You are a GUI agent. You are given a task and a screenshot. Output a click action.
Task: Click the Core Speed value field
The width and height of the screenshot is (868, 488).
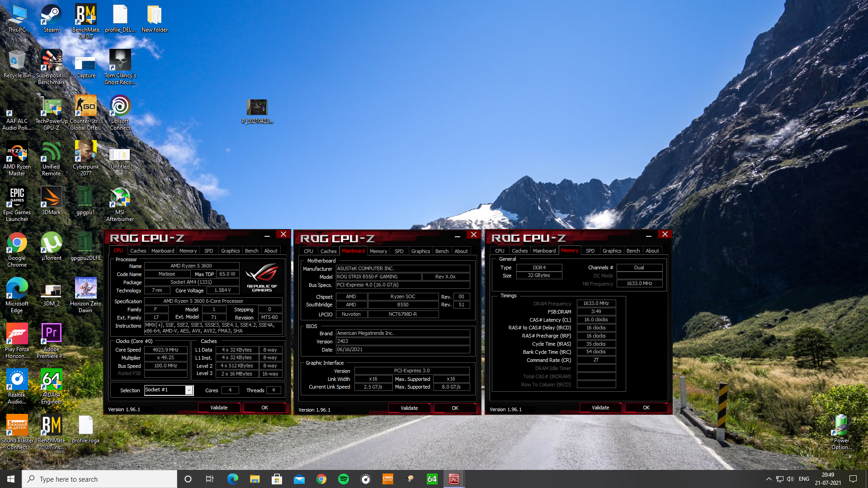pyautogui.click(x=165, y=350)
